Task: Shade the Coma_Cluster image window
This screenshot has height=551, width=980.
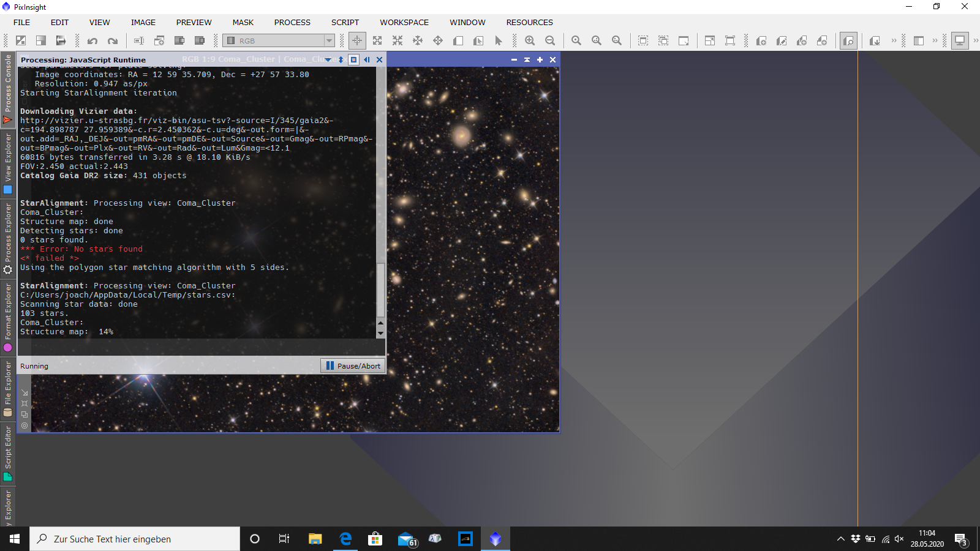Action: point(527,60)
